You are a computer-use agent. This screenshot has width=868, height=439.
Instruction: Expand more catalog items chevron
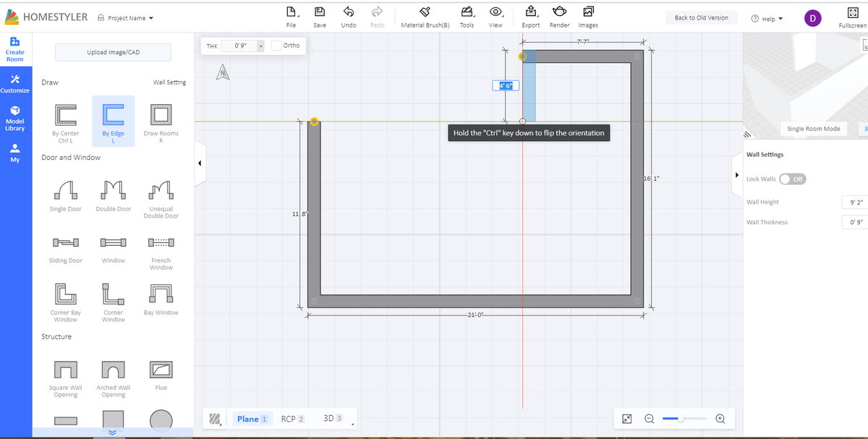click(x=112, y=432)
